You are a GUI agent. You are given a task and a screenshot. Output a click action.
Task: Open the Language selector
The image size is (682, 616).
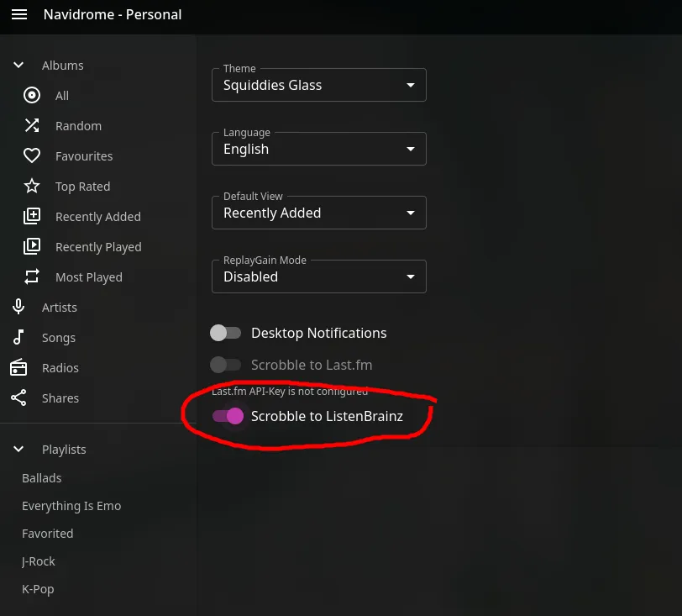click(319, 148)
